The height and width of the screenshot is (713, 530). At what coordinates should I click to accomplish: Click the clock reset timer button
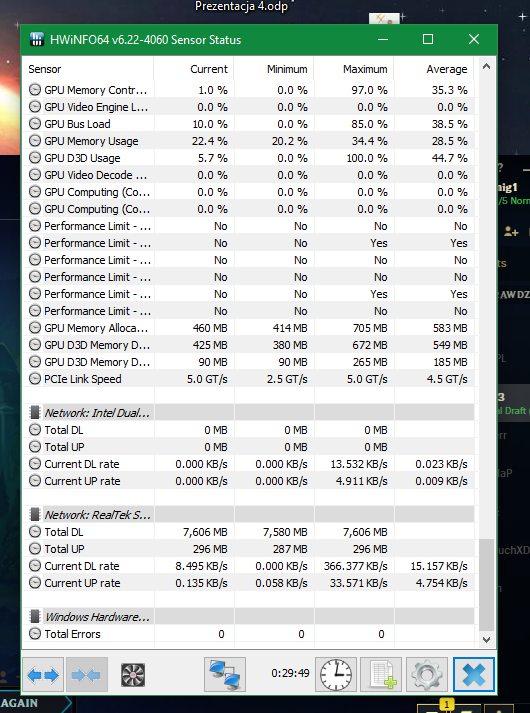pyautogui.click(x=336, y=675)
